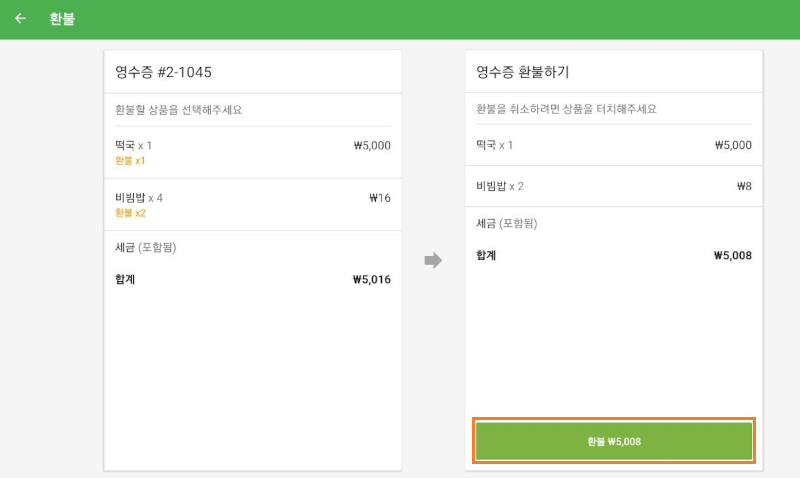Tap the orange 환불 x1 label
Image resolution: width=800 pixels, height=478 pixels.
(x=130, y=161)
